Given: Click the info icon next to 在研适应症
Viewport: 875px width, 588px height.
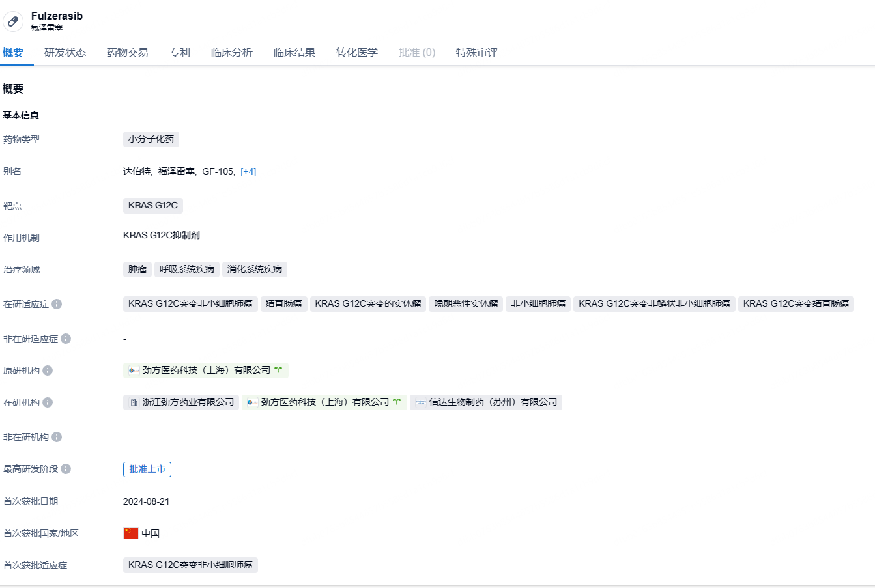Looking at the screenshot, I should [x=57, y=304].
